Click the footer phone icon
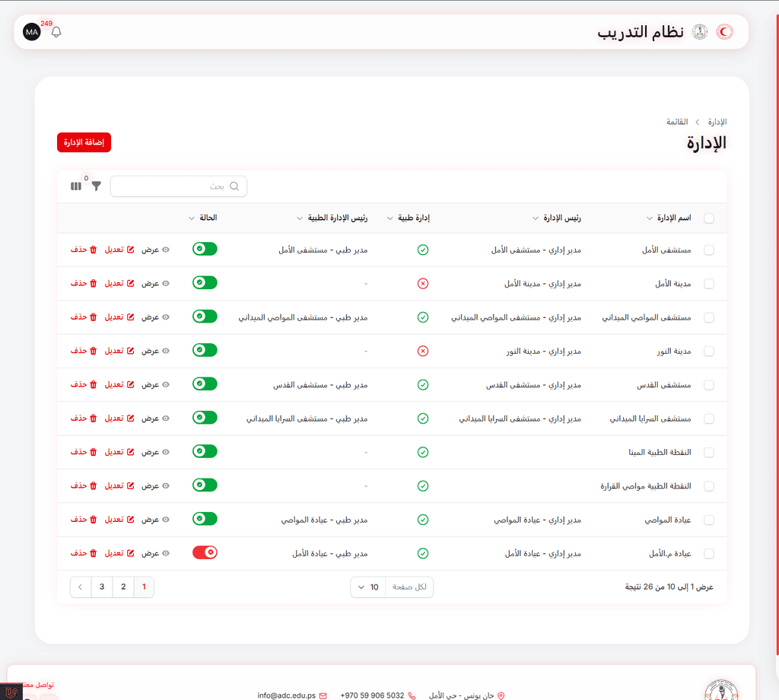This screenshot has height=700, width=779. click(x=412, y=695)
